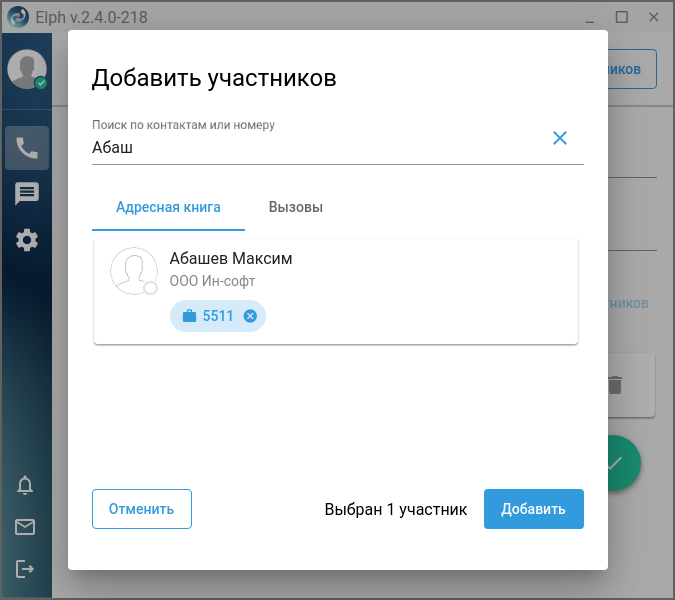Click the logout exit icon
The width and height of the screenshot is (675, 600).
coord(25,569)
